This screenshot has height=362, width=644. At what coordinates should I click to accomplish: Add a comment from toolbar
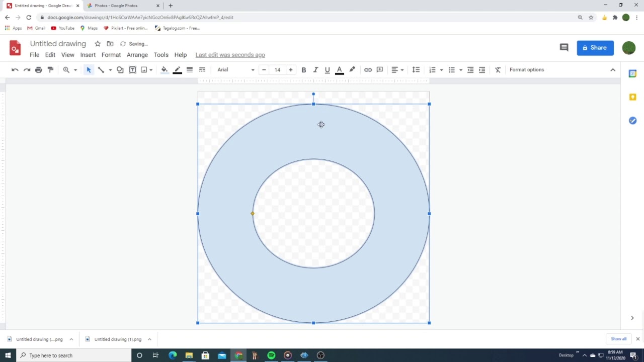tap(380, 70)
